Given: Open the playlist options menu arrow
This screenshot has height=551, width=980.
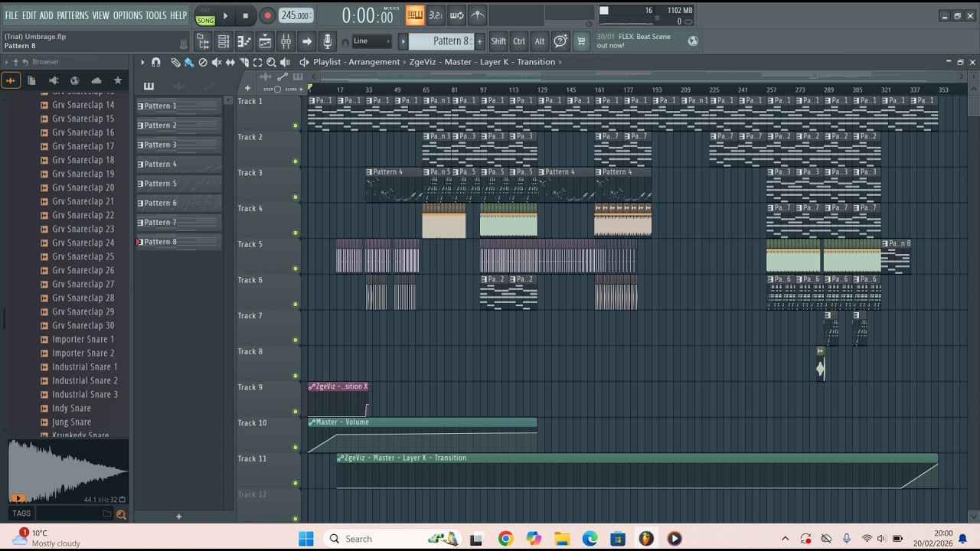Looking at the screenshot, I should coord(142,62).
